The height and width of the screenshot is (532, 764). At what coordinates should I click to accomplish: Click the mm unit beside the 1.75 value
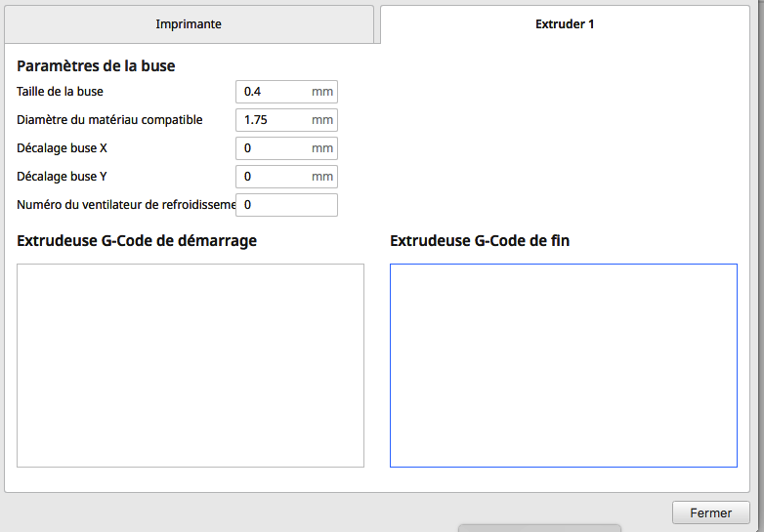click(x=322, y=120)
